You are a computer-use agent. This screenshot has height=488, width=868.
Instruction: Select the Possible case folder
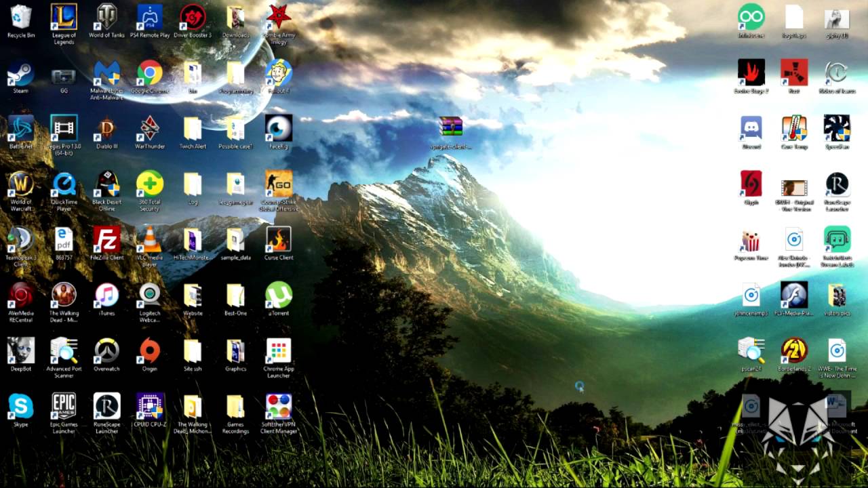click(x=235, y=128)
